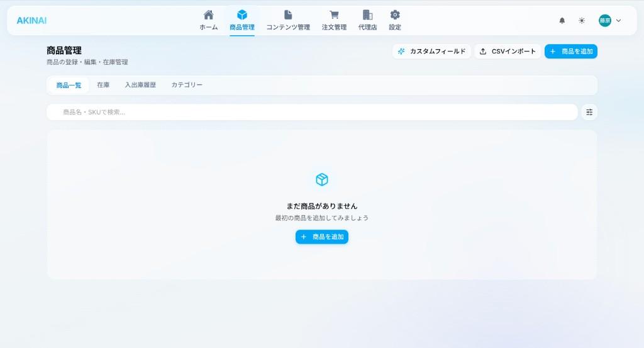Click the 藤原 user avatar

tap(604, 21)
